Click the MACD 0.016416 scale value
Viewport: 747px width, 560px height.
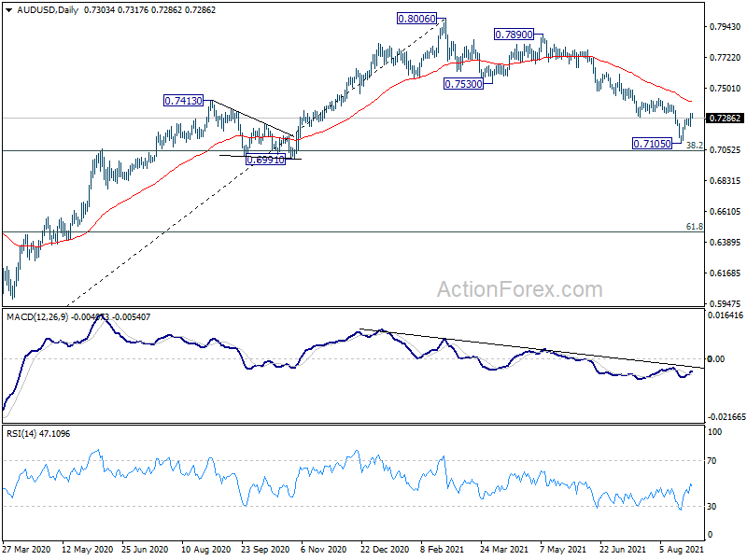point(726,315)
